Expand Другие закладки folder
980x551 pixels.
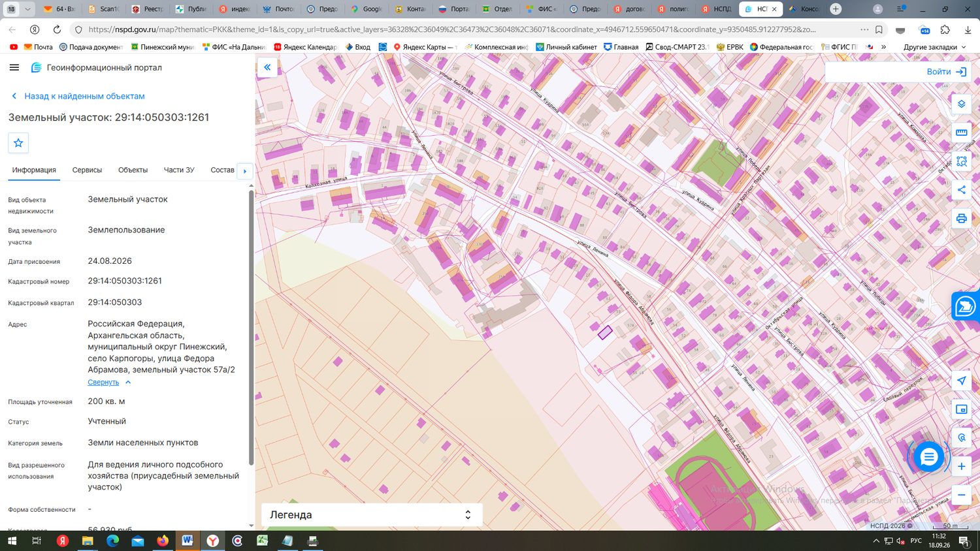pos(934,47)
